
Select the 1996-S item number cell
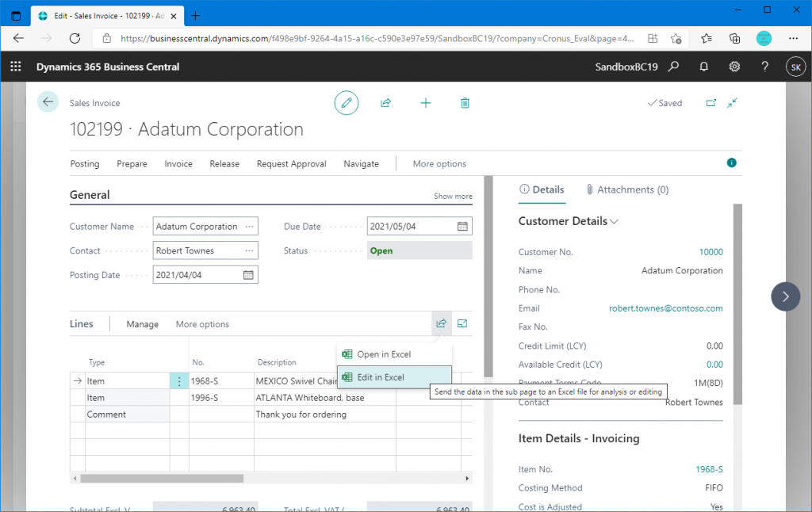pyautogui.click(x=221, y=398)
